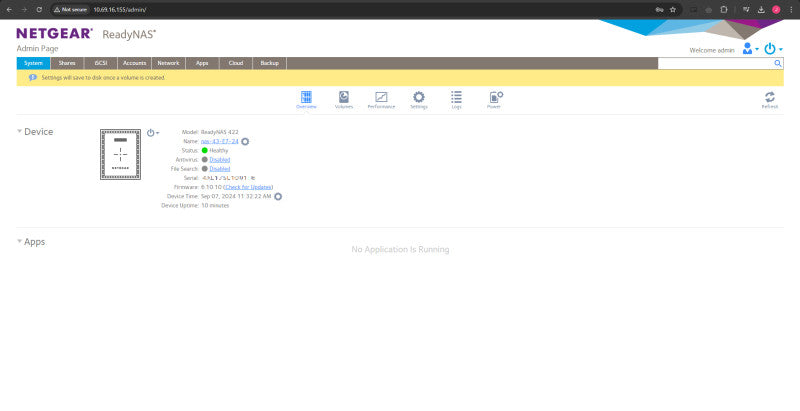800x411 pixels.
Task: Open the Settings gear icon
Action: click(x=419, y=97)
